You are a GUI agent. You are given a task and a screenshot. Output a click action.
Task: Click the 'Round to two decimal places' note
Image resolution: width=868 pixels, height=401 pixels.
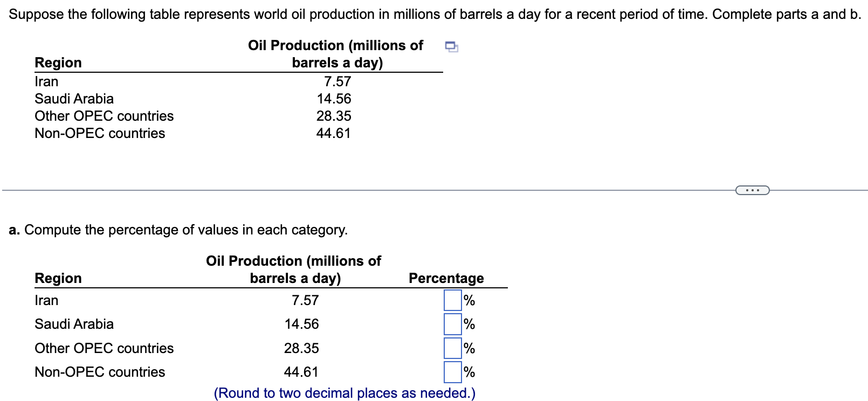coord(345,393)
